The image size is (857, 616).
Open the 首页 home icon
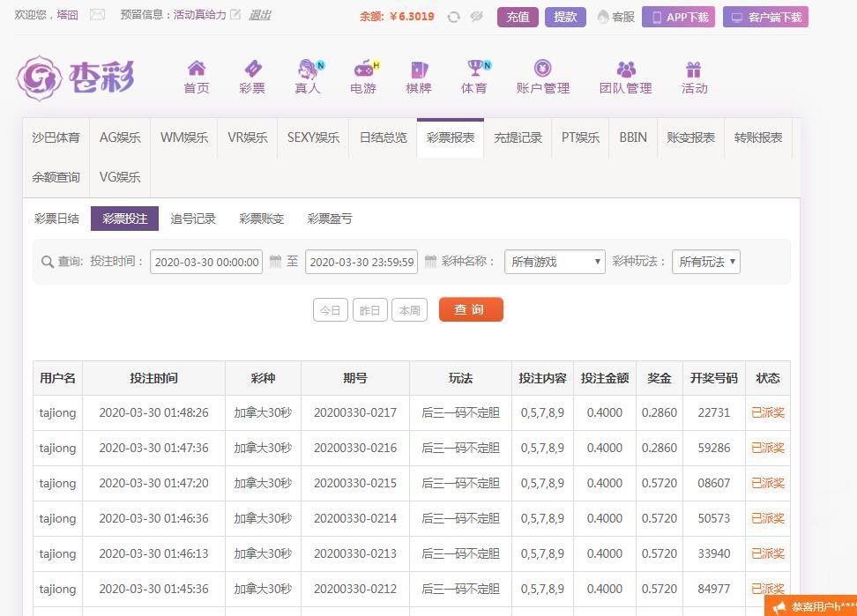click(197, 70)
